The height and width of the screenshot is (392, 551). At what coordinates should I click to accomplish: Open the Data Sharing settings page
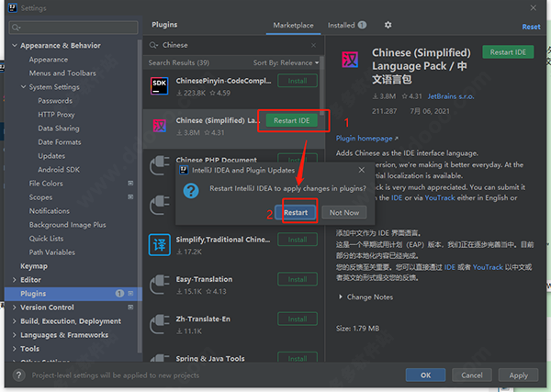tap(59, 129)
